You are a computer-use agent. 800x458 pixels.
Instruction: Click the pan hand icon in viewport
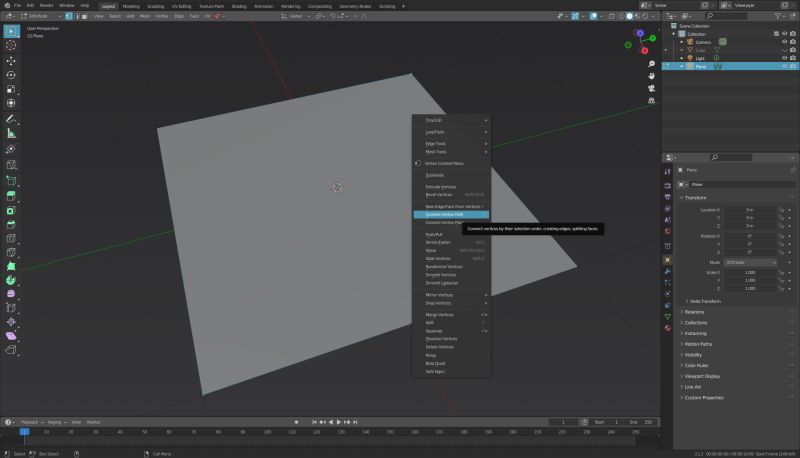652,76
